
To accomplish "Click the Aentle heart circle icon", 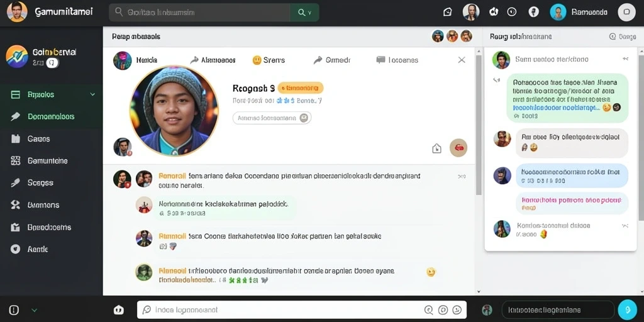I will [x=15, y=249].
